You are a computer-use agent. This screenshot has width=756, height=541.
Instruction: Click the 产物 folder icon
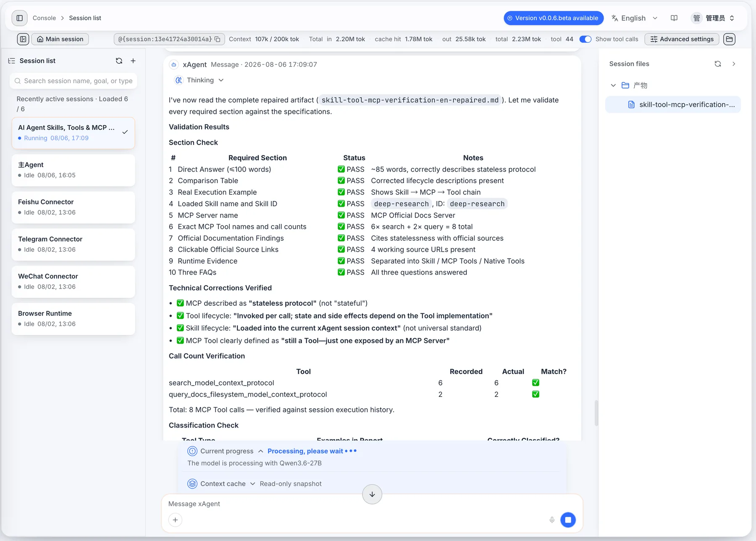(x=625, y=85)
